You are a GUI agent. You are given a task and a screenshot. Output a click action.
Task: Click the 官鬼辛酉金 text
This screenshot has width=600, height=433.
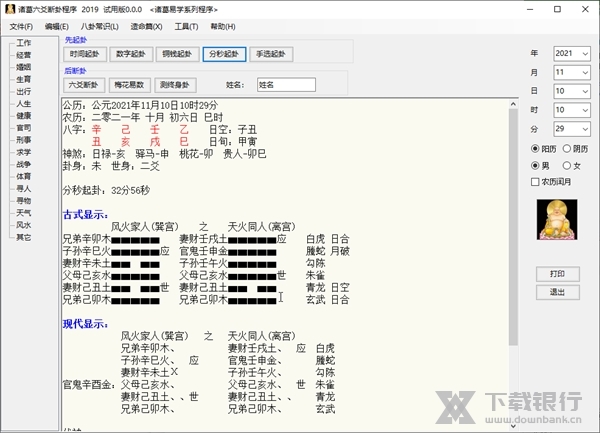click(89, 385)
